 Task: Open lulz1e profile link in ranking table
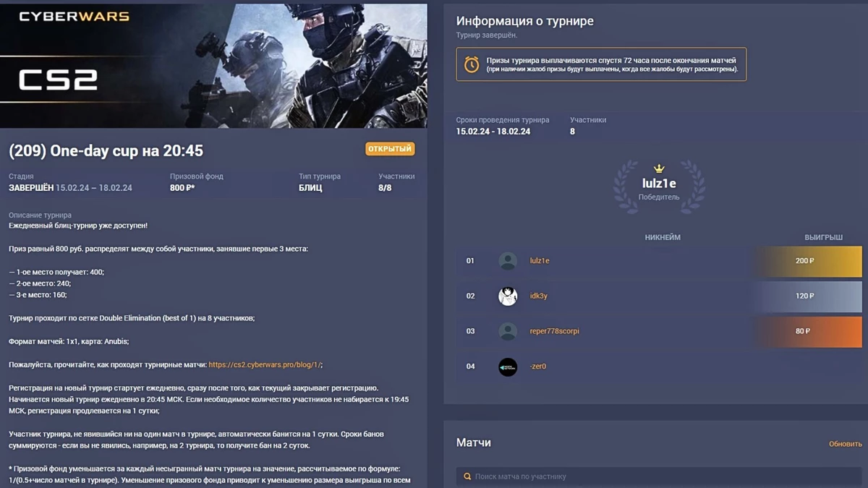tap(540, 260)
